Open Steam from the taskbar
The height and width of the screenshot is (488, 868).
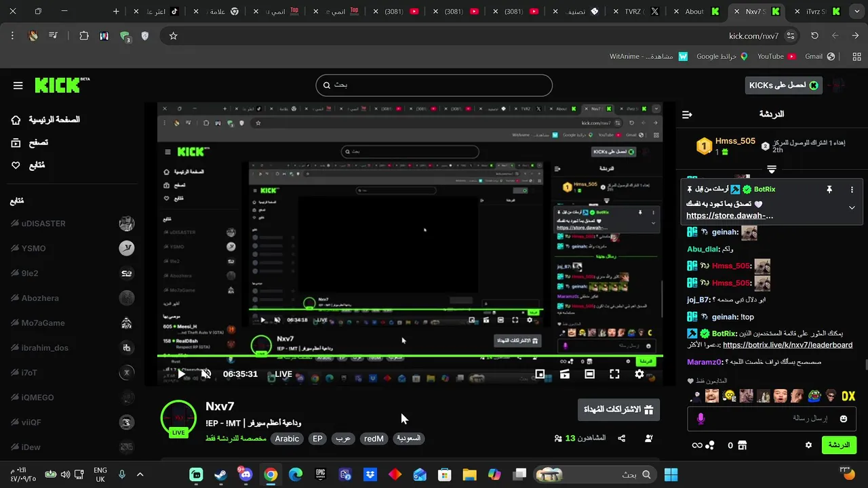(x=221, y=474)
